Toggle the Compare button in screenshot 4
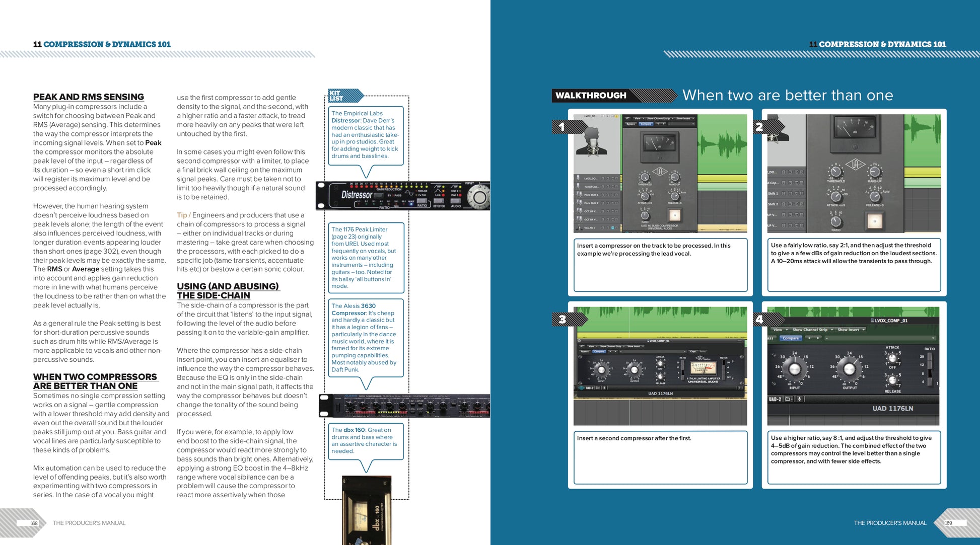980x545 pixels. coord(790,338)
